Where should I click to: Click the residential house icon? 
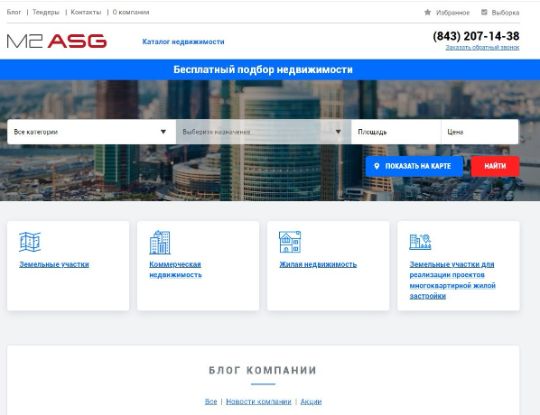[x=290, y=242]
